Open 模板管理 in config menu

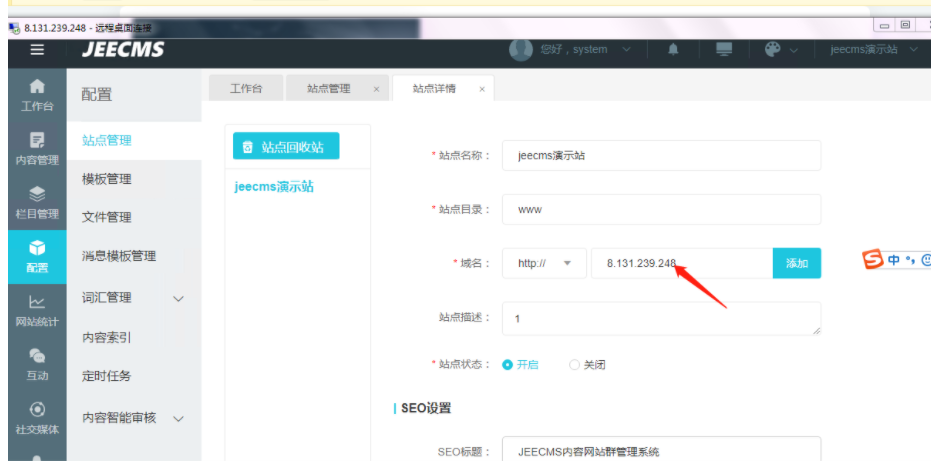(x=134, y=179)
